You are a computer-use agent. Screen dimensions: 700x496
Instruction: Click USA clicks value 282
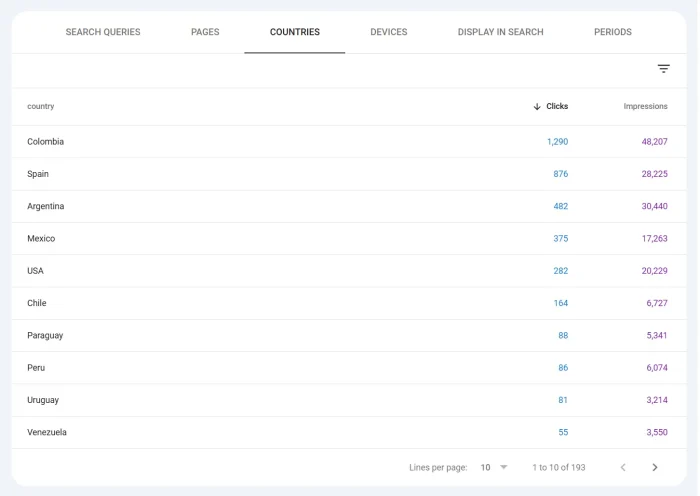pyautogui.click(x=561, y=271)
